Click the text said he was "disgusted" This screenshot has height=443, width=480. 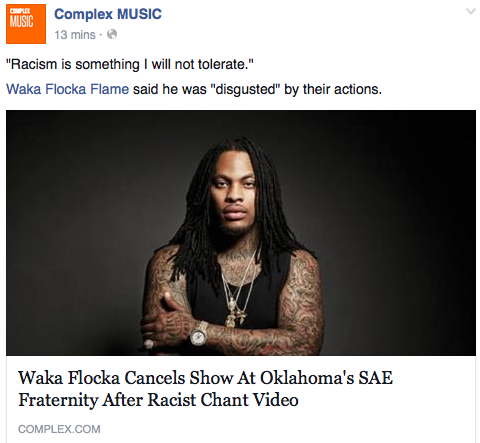[x=206, y=89]
